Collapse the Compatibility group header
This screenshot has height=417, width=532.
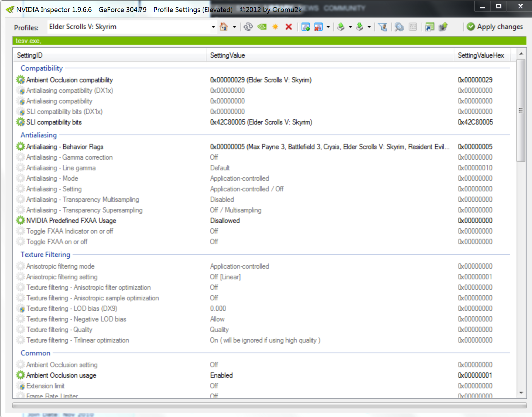(42, 68)
